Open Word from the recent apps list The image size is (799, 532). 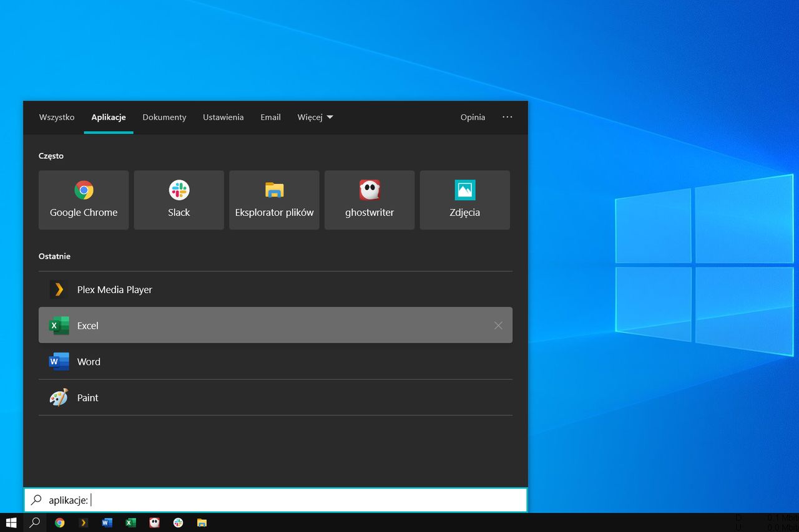[275, 362]
